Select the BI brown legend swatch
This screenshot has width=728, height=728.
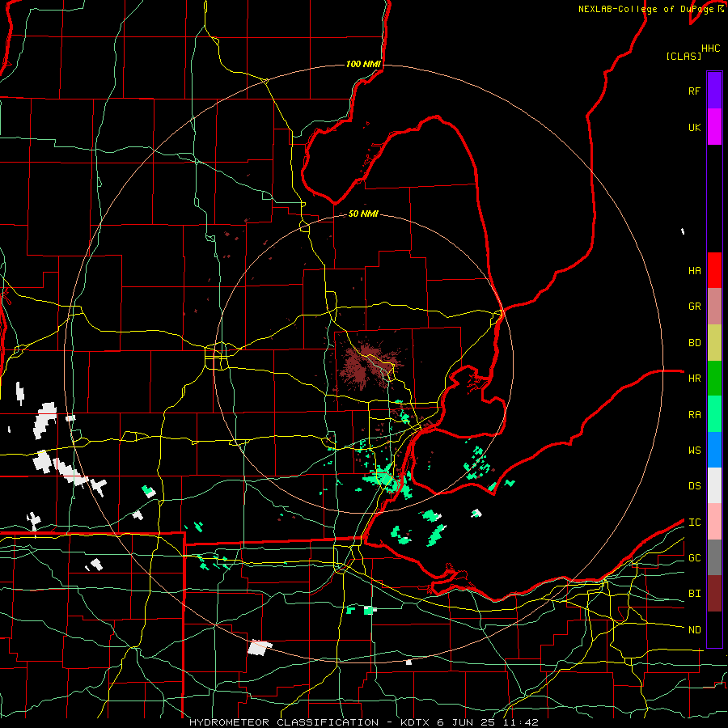tap(714, 594)
